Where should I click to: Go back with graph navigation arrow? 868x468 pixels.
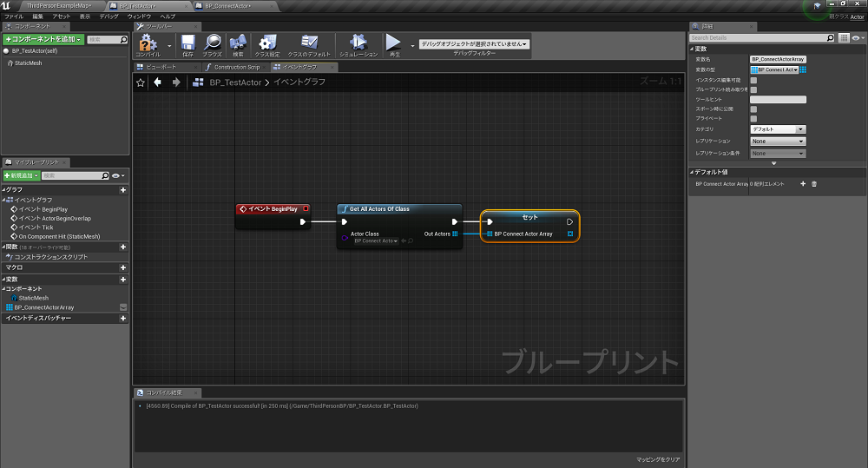pyautogui.click(x=158, y=82)
